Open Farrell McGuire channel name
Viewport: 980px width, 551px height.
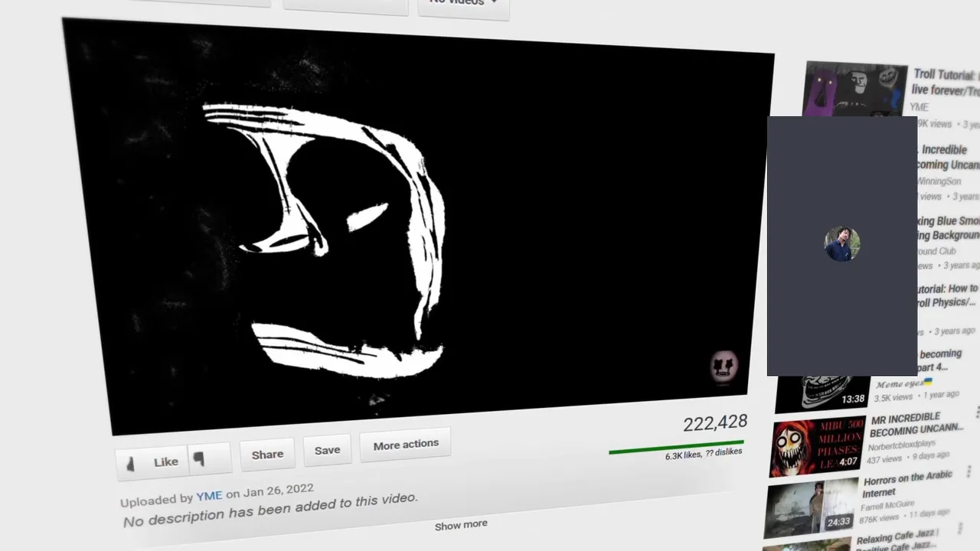click(x=887, y=506)
